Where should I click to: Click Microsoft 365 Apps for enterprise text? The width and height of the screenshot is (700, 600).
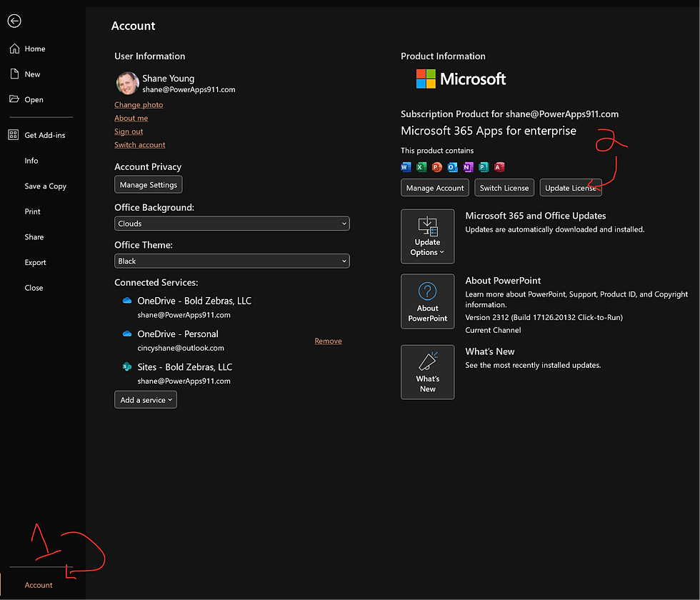tap(489, 130)
